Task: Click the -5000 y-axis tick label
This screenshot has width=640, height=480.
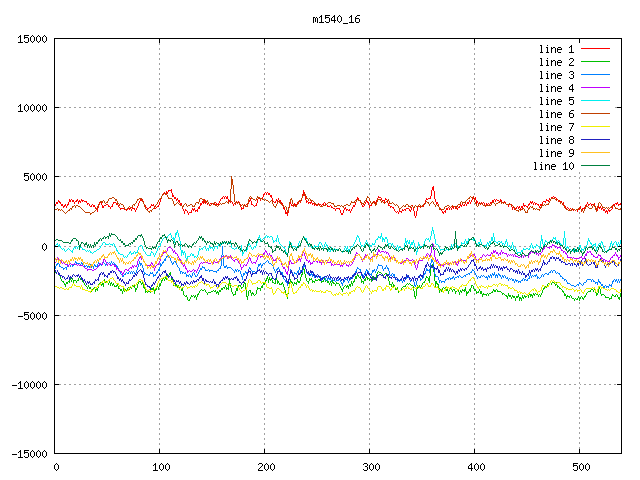Action: 32,315
